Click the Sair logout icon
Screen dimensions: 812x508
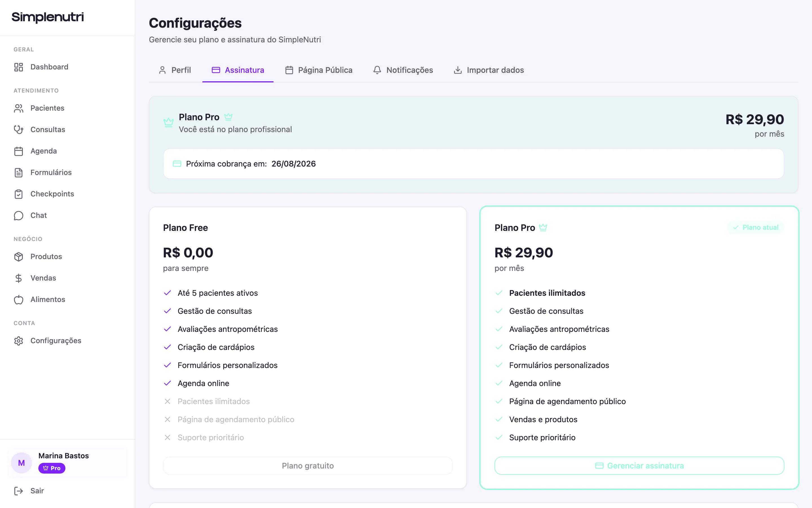point(18,491)
